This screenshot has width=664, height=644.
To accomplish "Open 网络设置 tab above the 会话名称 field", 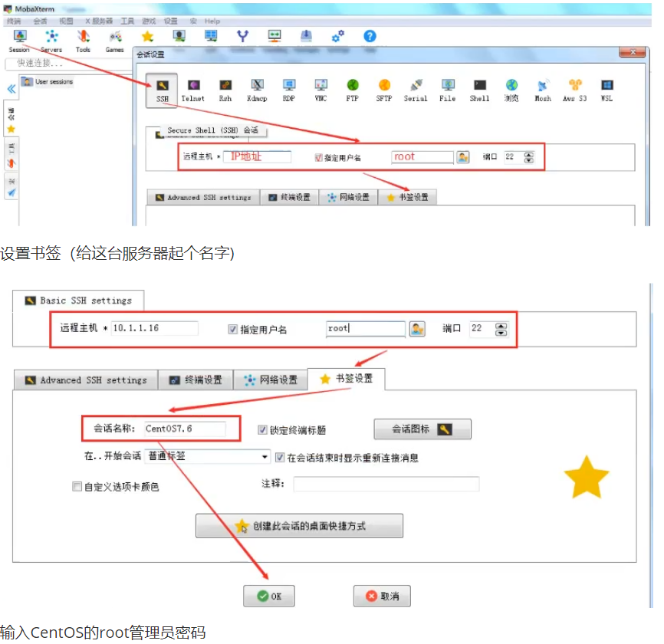I will click(271, 379).
